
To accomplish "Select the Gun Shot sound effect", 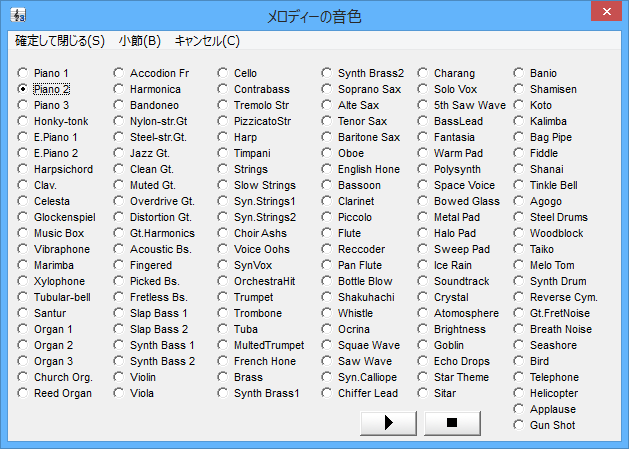I will (x=519, y=425).
